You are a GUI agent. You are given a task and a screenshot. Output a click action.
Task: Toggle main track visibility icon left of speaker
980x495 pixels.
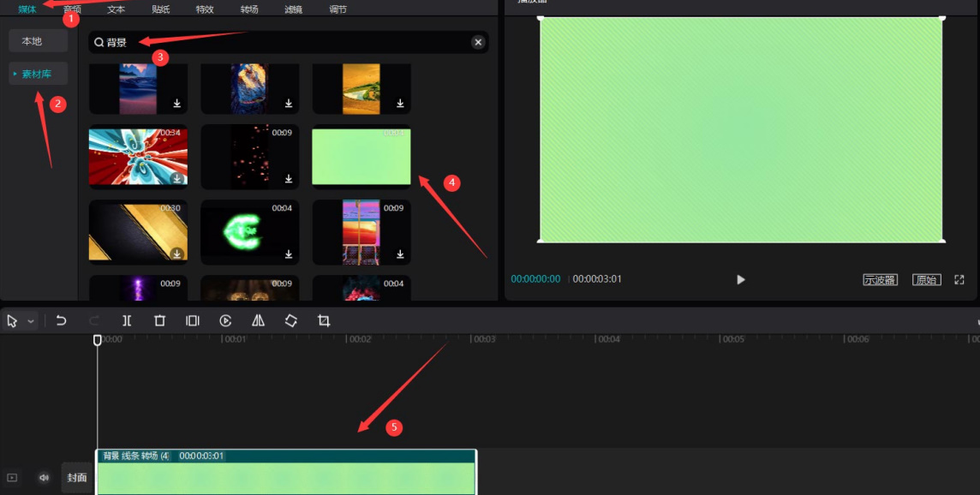coord(12,478)
